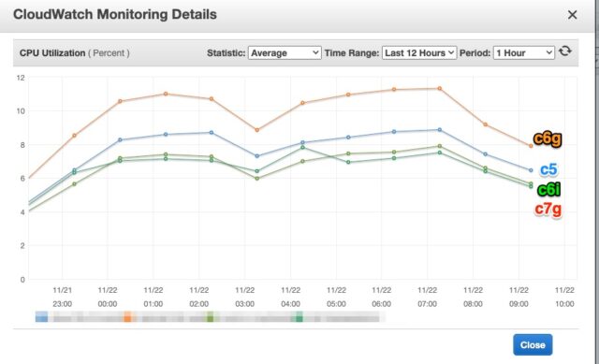The width and height of the screenshot is (599, 364).
Task: Click the blue Close button
Action: pos(533,345)
